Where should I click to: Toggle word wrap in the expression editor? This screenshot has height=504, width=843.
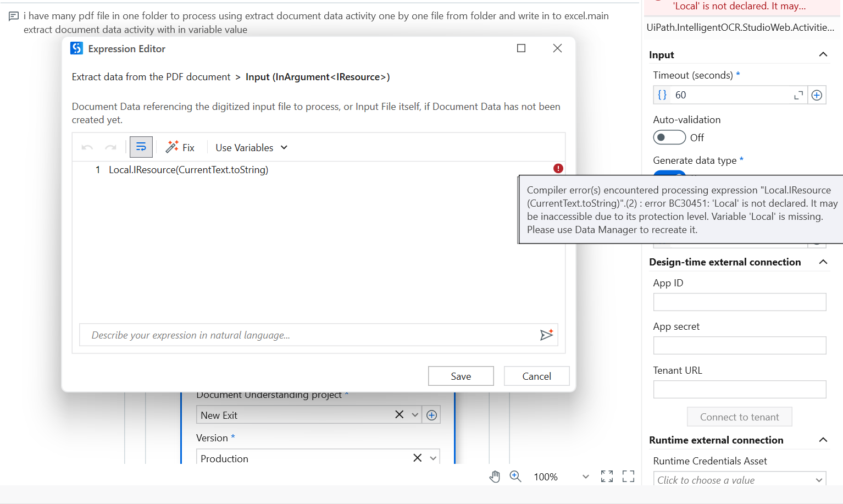coord(141,147)
